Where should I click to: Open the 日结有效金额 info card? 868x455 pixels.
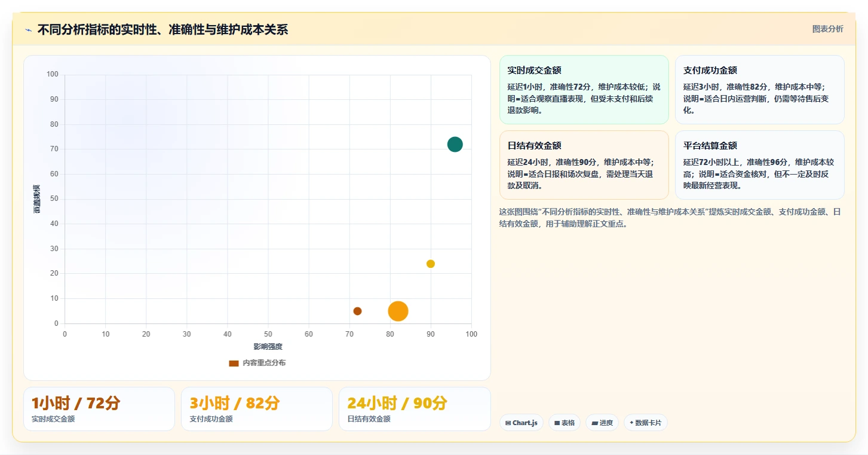(x=584, y=165)
